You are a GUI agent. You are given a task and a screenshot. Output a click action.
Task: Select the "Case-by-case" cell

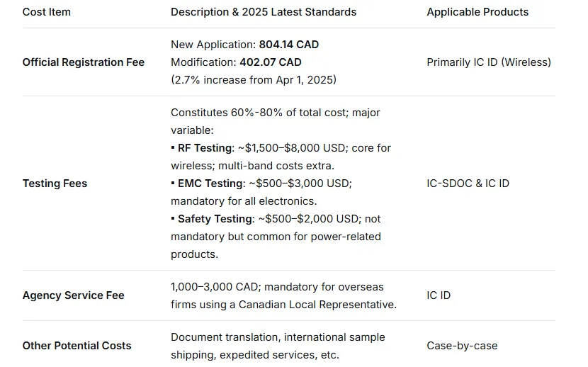point(462,346)
